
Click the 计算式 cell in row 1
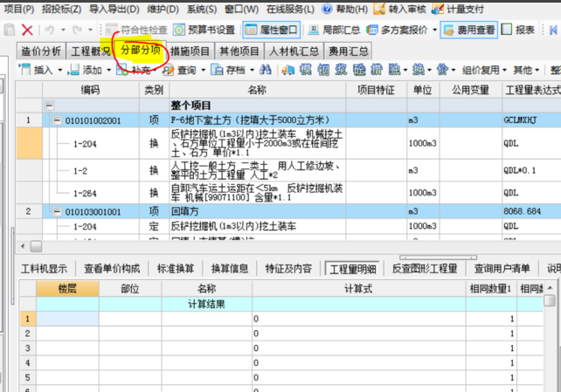click(358, 319)
